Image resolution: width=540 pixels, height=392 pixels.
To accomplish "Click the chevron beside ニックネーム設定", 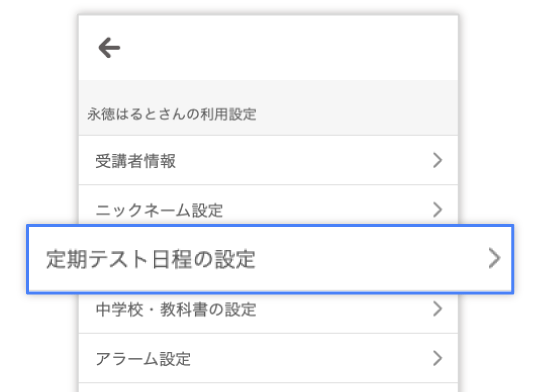I will click(x=437, y=209).
